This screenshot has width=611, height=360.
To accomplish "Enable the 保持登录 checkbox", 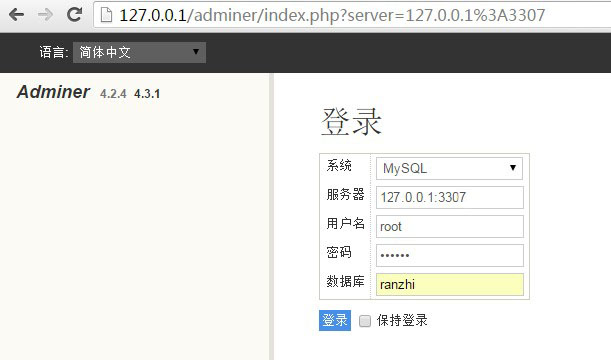I will 365,321.
